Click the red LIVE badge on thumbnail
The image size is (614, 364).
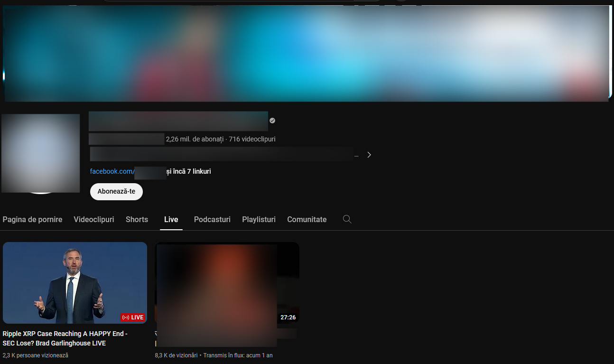pos(133,317)
